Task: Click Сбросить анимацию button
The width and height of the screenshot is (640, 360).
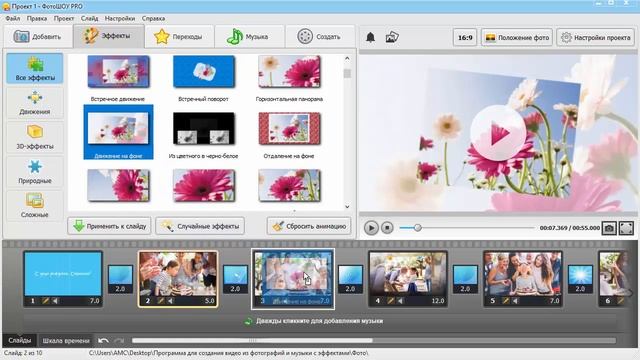Action: click(x=309, y=226)
